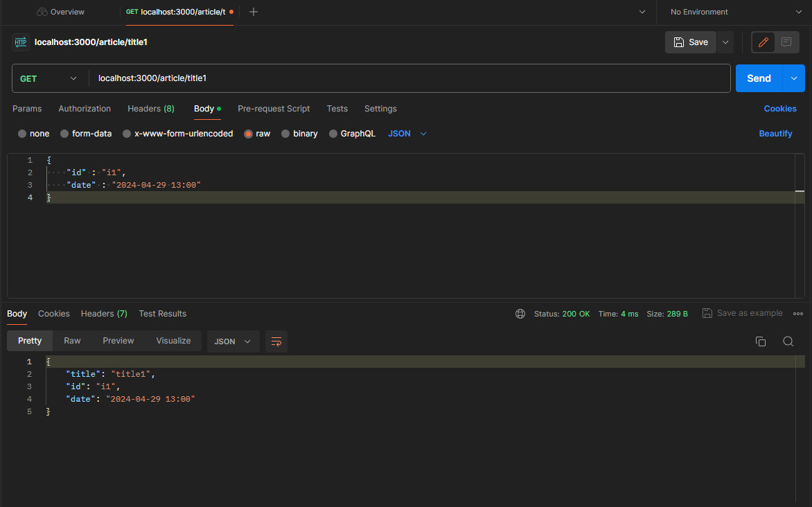The width and height of the screenshot is (812, 507).
Task: Click the request URL input field
Action: (x=409, y=78)
